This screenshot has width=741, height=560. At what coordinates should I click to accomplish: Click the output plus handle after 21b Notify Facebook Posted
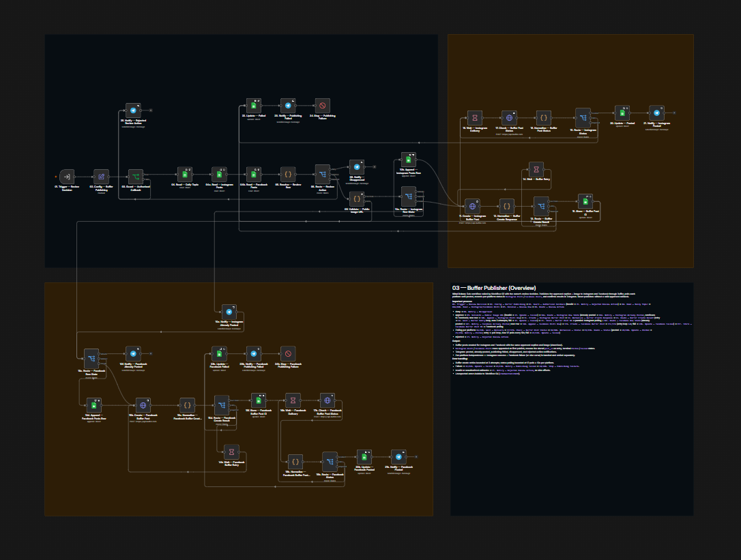pyautogui.click(x=416, y=457)
